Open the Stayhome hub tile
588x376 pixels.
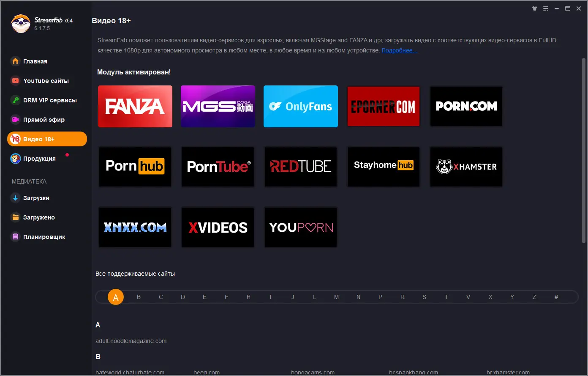click(x=384, y=167)
